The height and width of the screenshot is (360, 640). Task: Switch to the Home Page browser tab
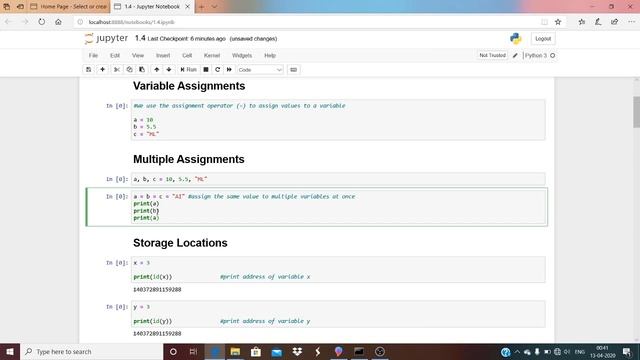click(x=69, y=7)
